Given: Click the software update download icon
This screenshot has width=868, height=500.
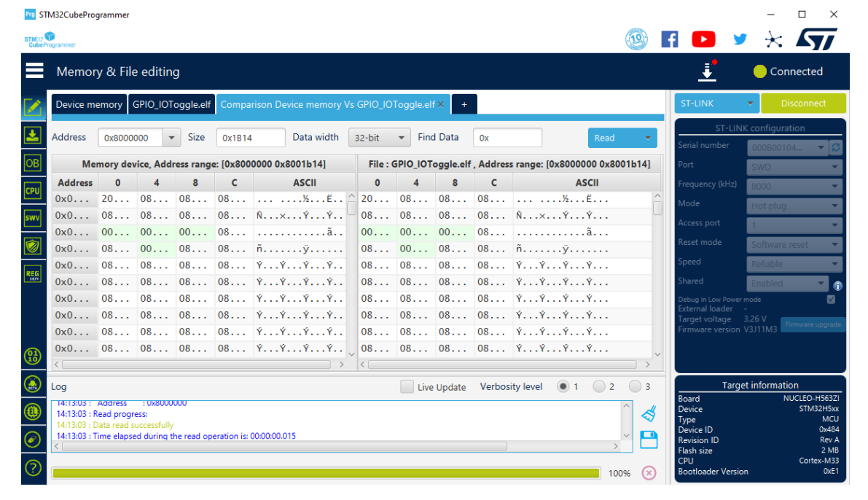Looking at the screenshot, I should click(x=708, y=71).
